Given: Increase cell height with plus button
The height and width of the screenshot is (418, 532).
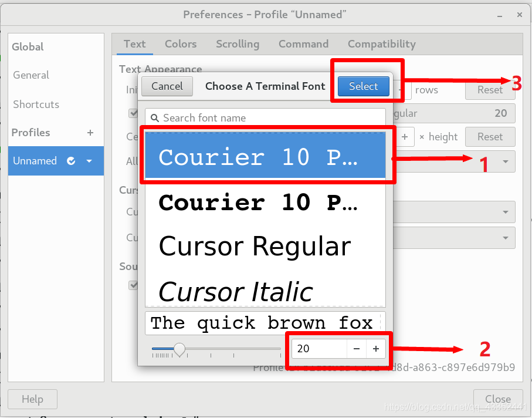Looking at the screenshot, I should tap(405, 137).
